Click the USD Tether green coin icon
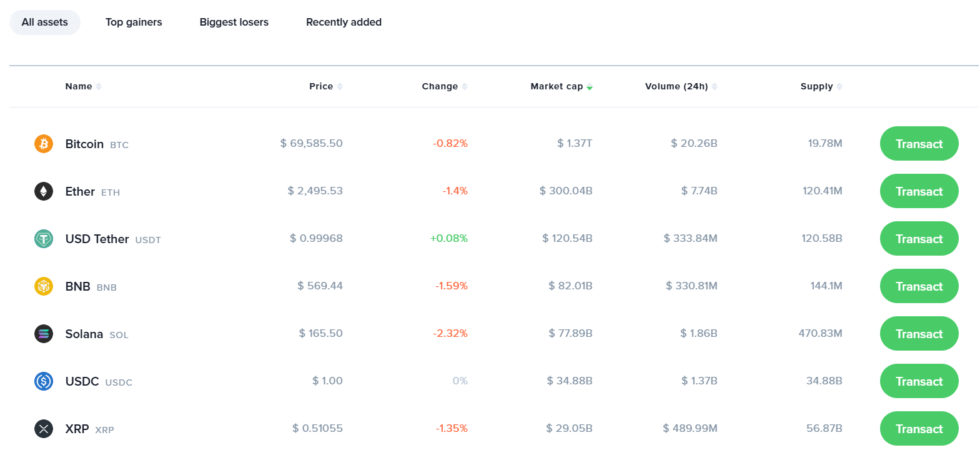Screen dimensions: 980x455 44,239
